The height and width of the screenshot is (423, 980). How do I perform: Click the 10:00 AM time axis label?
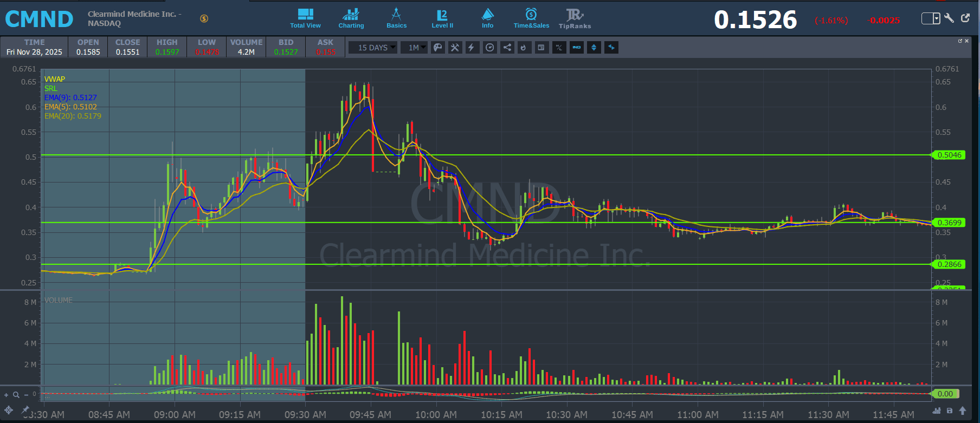pos(436,414)
